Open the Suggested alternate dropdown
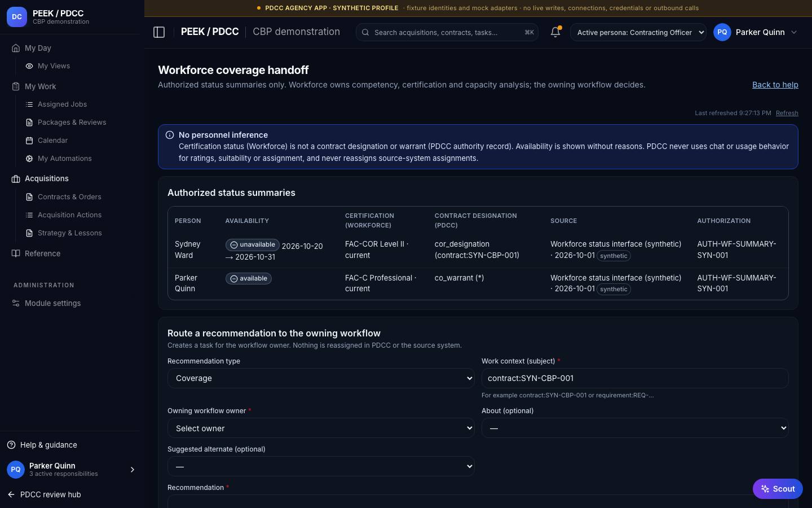Viewport: 812px width, 508px height. [x=321, y=467]
